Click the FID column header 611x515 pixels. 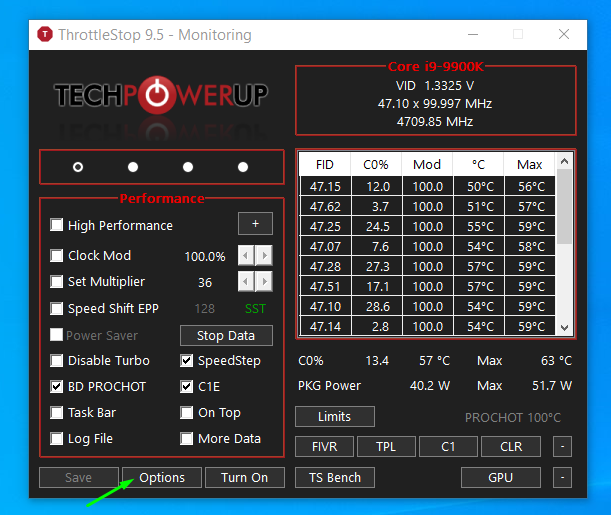pyautogui.click(x=325, y=164)
